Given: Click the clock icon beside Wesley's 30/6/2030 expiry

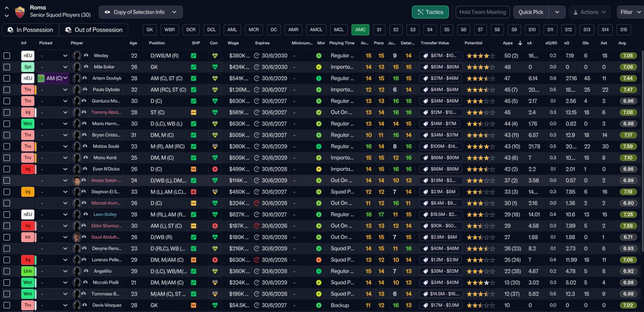Looking at the screenshot, I should coord(257,56).
